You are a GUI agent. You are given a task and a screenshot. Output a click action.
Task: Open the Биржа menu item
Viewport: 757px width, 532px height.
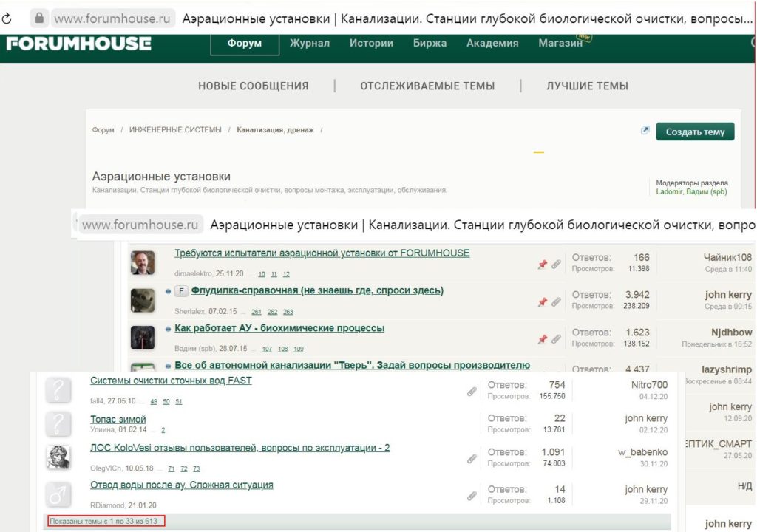click(430, 44)
